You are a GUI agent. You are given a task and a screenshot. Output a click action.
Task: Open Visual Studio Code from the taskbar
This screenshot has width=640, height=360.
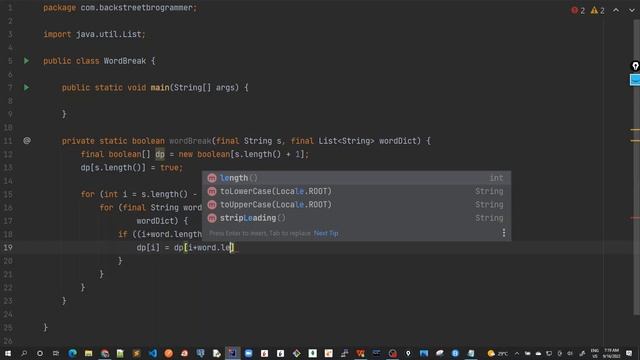pos(153,353)
